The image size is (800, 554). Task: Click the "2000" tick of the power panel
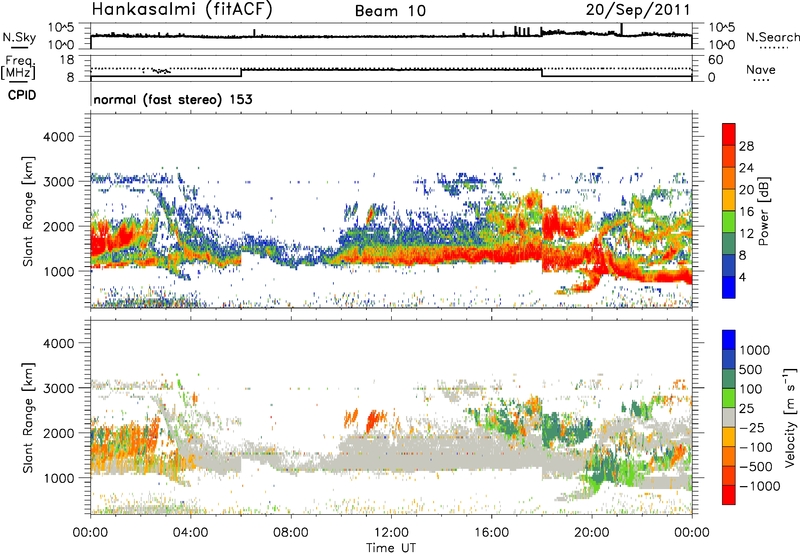58,226
